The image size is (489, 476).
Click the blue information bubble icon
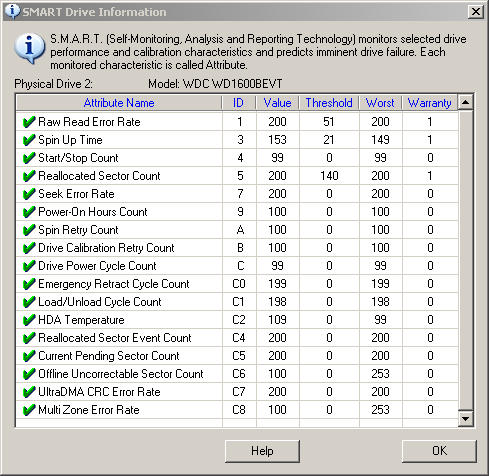(30, 49)
